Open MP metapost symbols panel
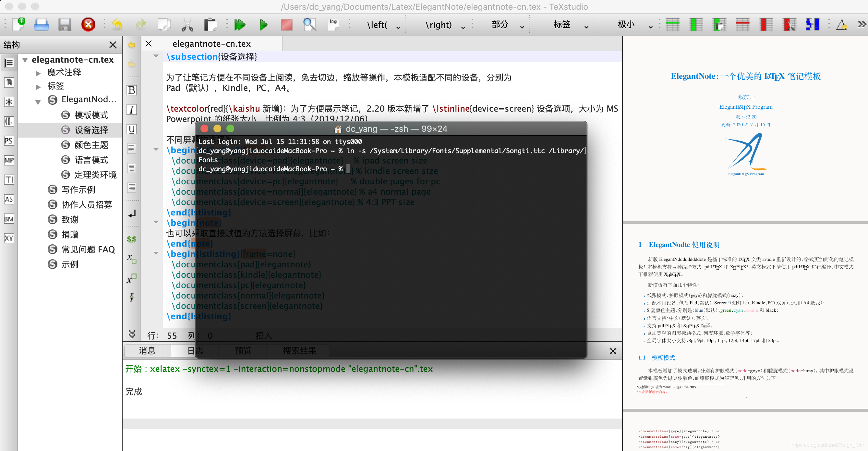This screenshot has height=451, width=868. click(9, 160)
